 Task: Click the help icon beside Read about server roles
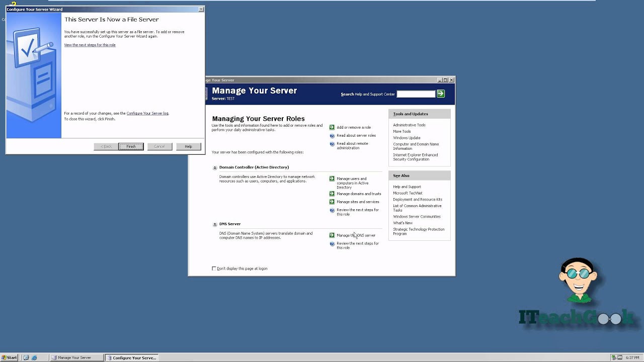[x=332, y=135]
